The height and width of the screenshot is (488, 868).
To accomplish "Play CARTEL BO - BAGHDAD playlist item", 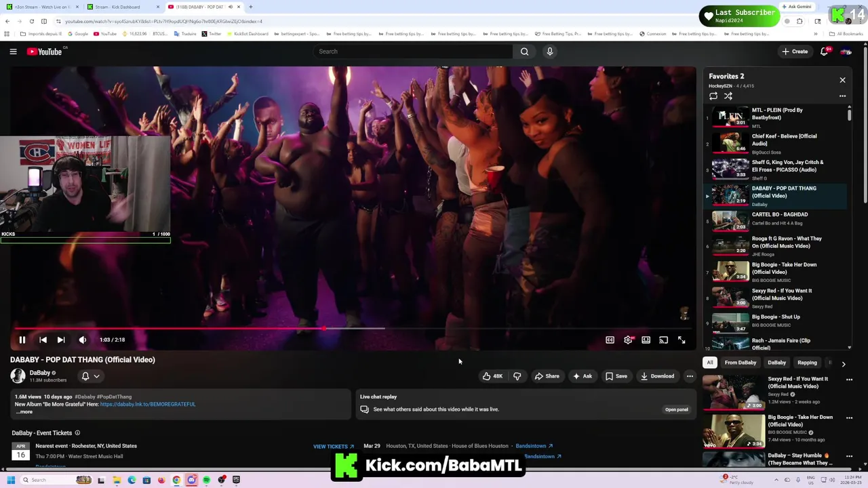I will tap(775, 220).
